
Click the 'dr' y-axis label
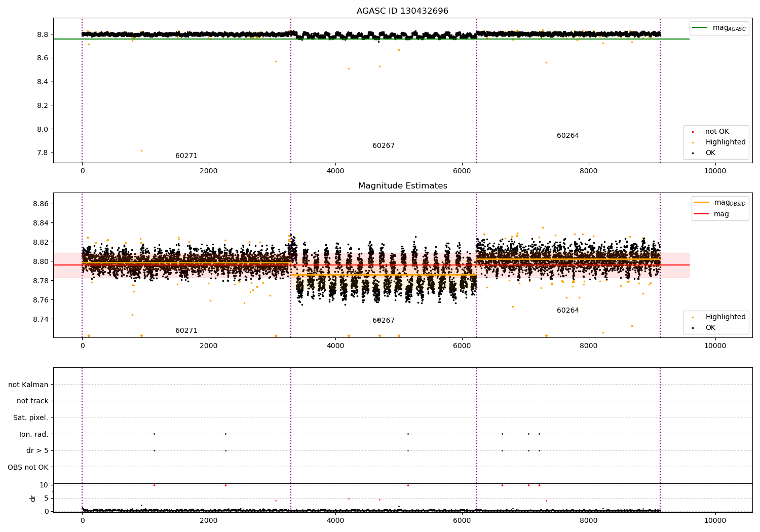click(33, 498)
